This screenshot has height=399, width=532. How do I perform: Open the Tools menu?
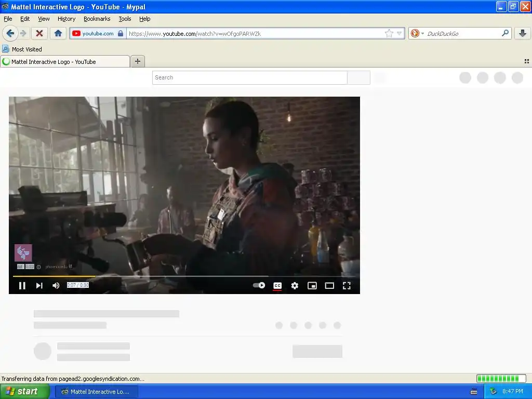click(x=125, y=19)
